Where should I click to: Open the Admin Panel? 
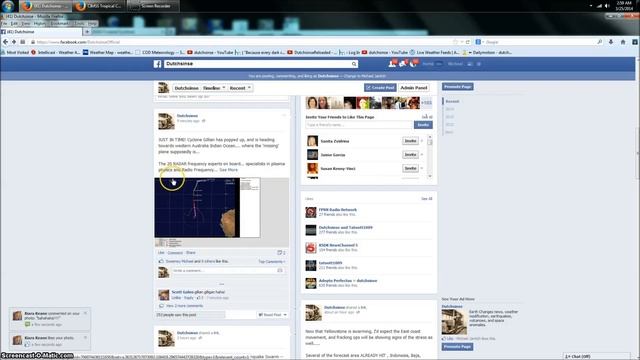[414, 88]
